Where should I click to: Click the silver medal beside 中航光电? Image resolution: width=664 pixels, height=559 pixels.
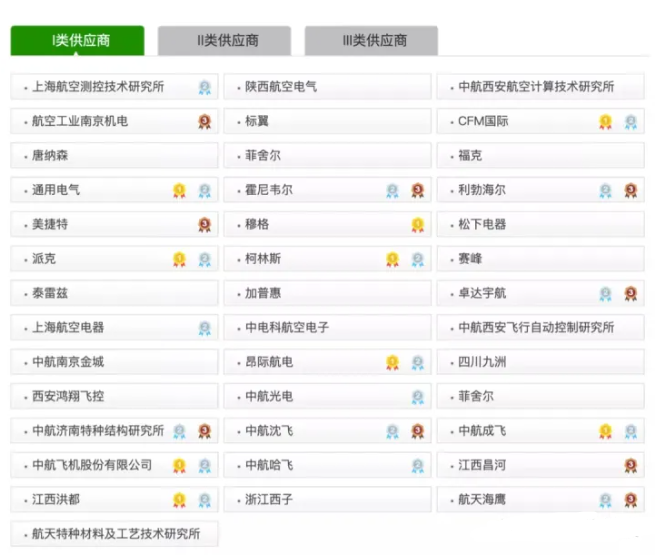pos(418,397)
